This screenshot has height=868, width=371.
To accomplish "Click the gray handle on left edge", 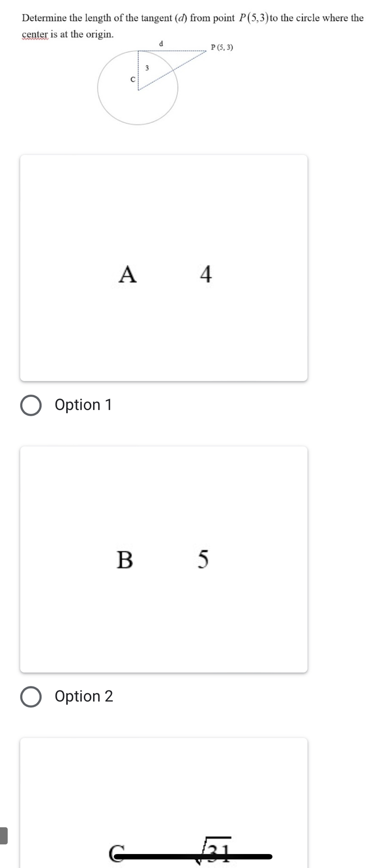I will (3, 835).
